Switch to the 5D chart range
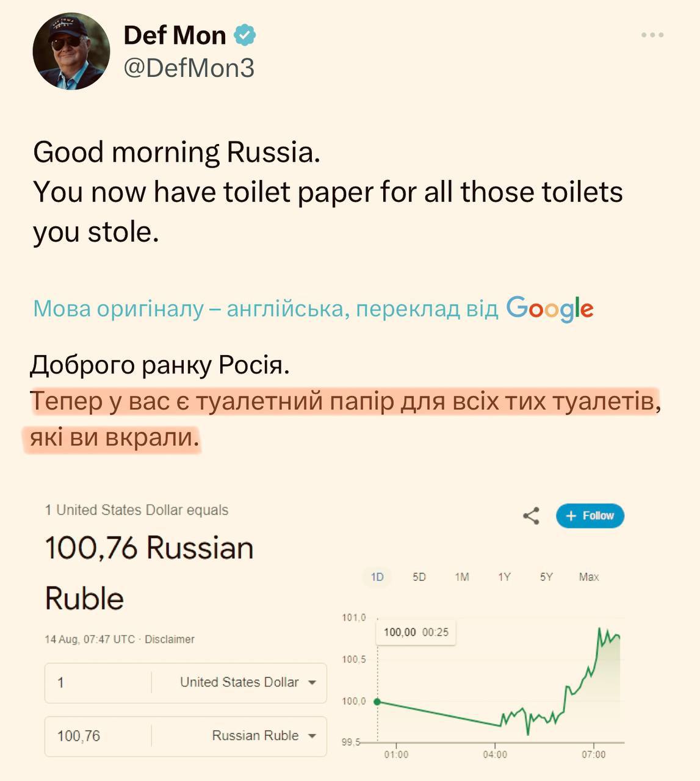Viewport: 700px width, 781px height. tap(419, 577)
